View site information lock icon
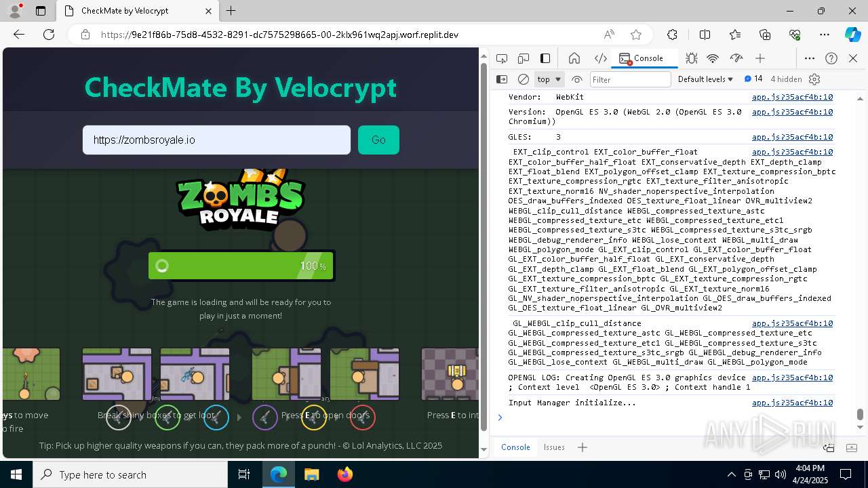The image size is (868, 488). (85, 35)
